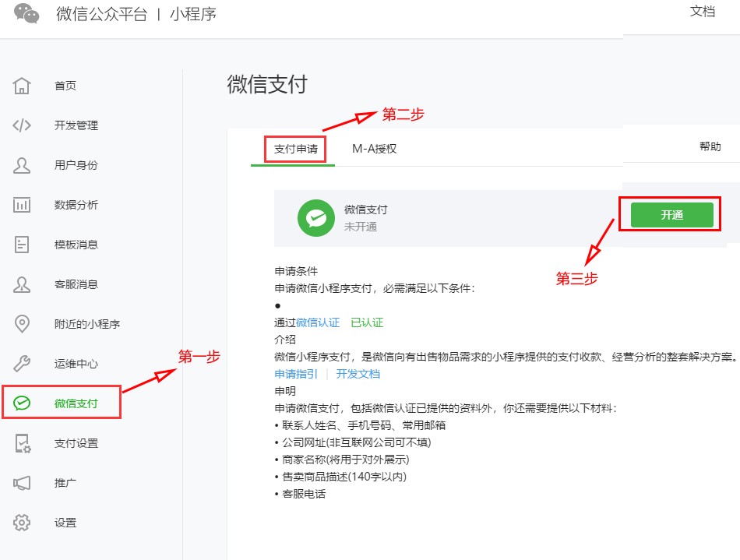Switch to the M-A授权 tab
The width and height of the screenshot is (740, 560).
click(x=374, y=149)
